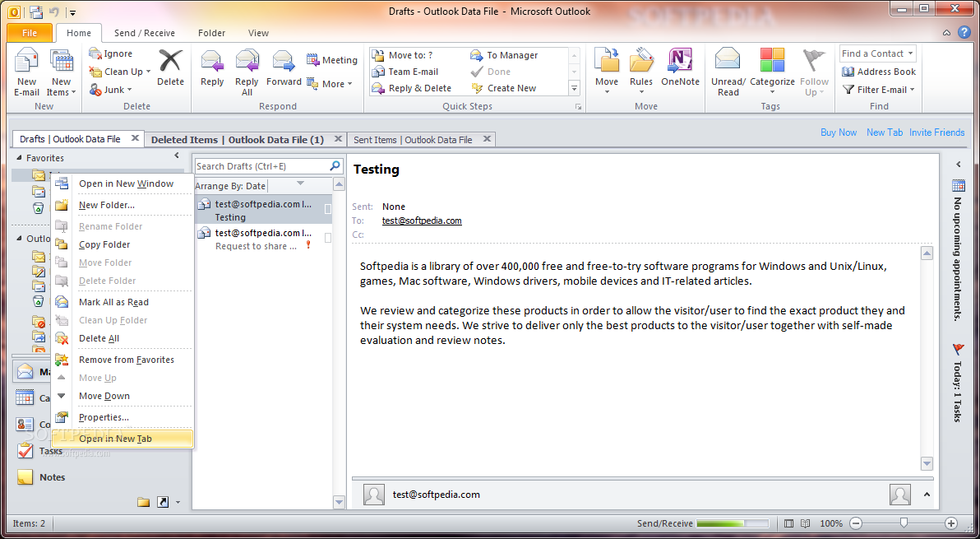Open the Address Book
The height and width of the screenshot is (539, 980).
point(878,72)
